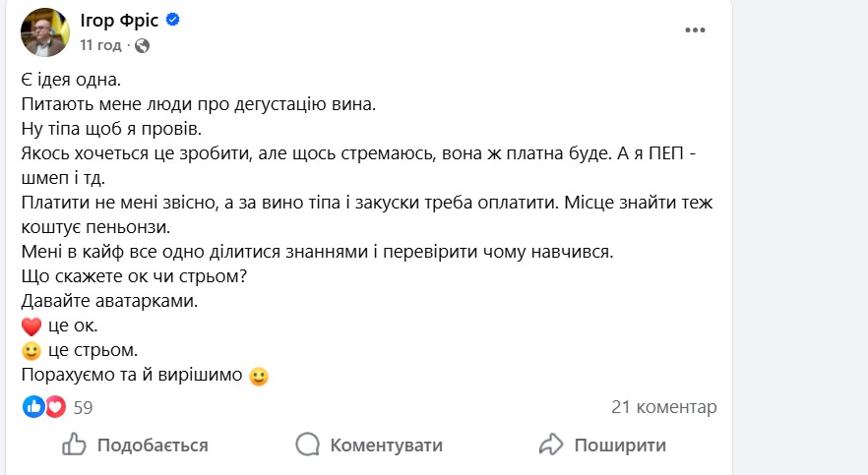Open Ігор Фріс profile picture

click(x=45, y=32)
